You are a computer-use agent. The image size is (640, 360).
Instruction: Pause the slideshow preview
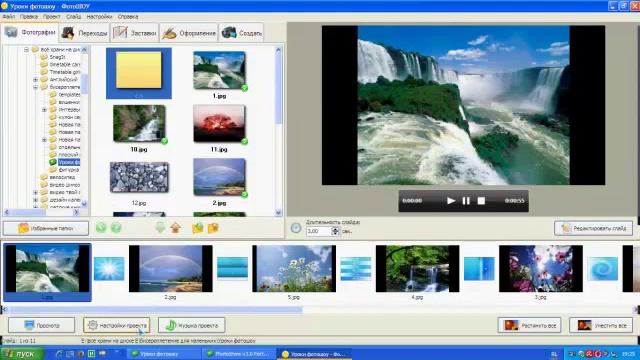[466, 201]
